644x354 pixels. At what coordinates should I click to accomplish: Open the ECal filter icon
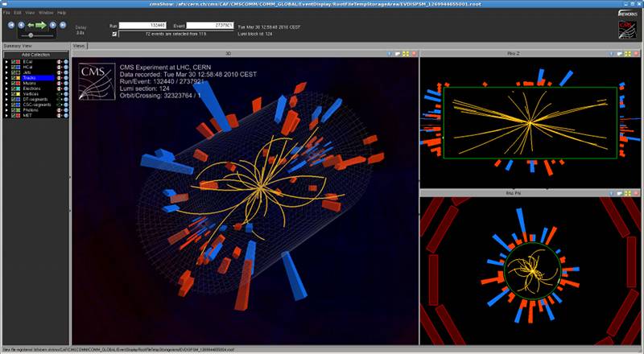tap(60, 62)
